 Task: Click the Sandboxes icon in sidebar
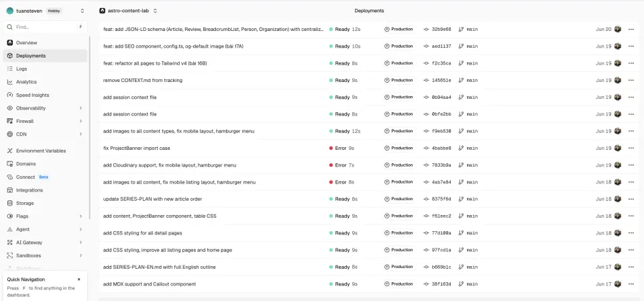[x=10, y=255]
